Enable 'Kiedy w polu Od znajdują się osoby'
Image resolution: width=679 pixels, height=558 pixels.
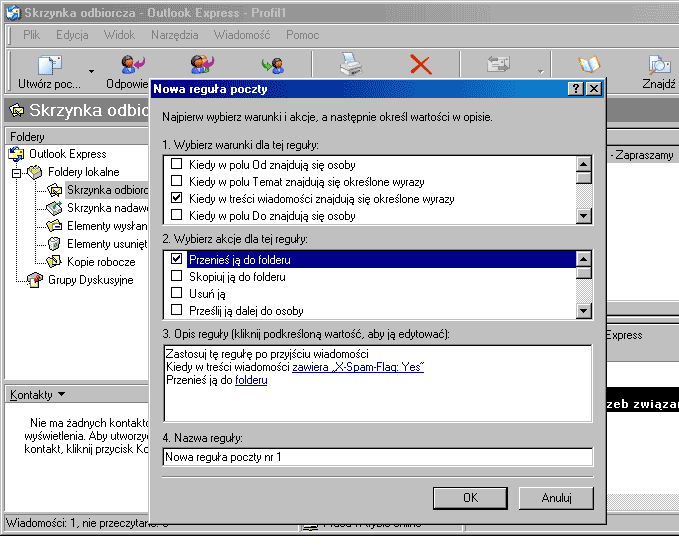coord(177,165)
